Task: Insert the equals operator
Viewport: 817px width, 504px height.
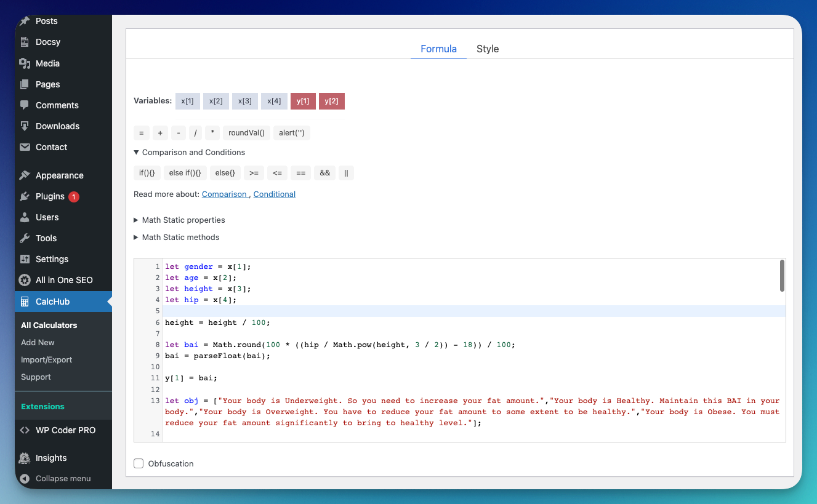Action: 141,133
